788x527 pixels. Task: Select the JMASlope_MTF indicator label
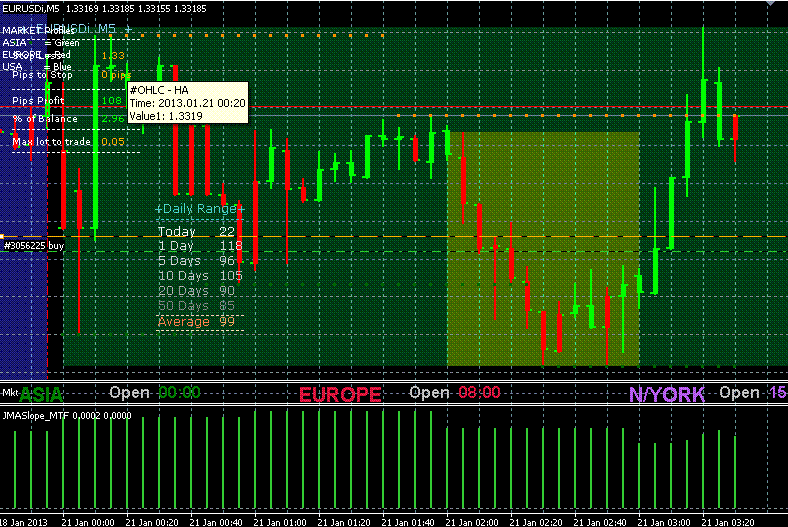[x=67, y=415]
